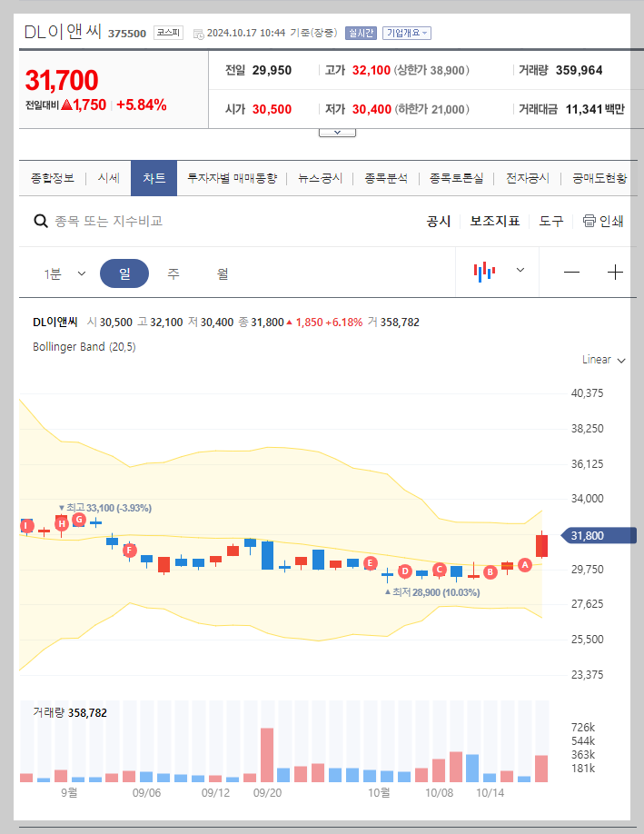Click the calendar icon beside the date
The height and width of the screenshot is (834, 644).
tap(195, 32)
